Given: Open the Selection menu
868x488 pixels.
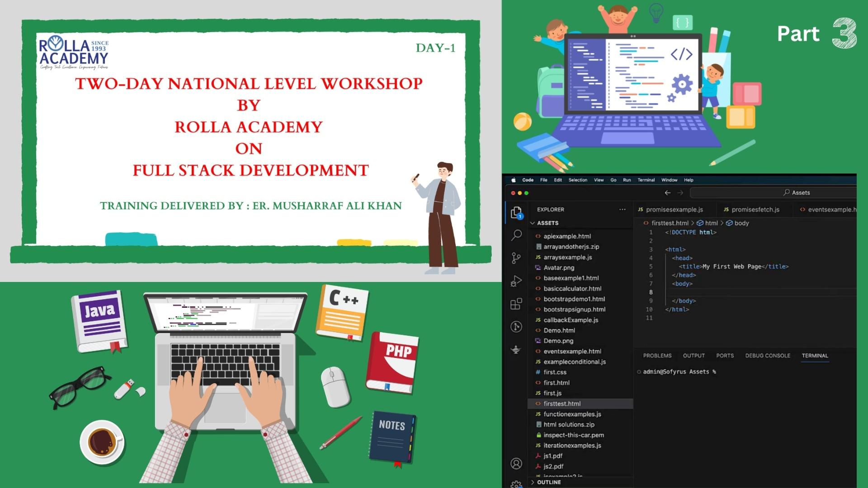Looking at the screenshot, I should point(578,180).
